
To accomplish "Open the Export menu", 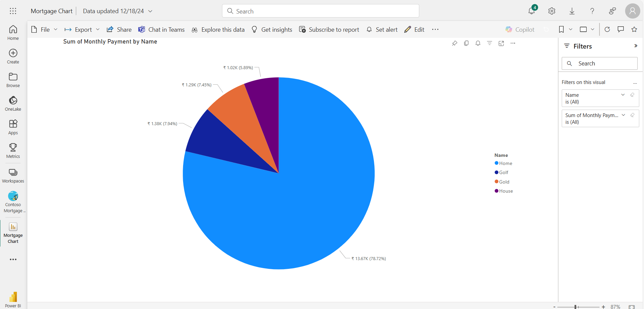I will tap(82, 30).
